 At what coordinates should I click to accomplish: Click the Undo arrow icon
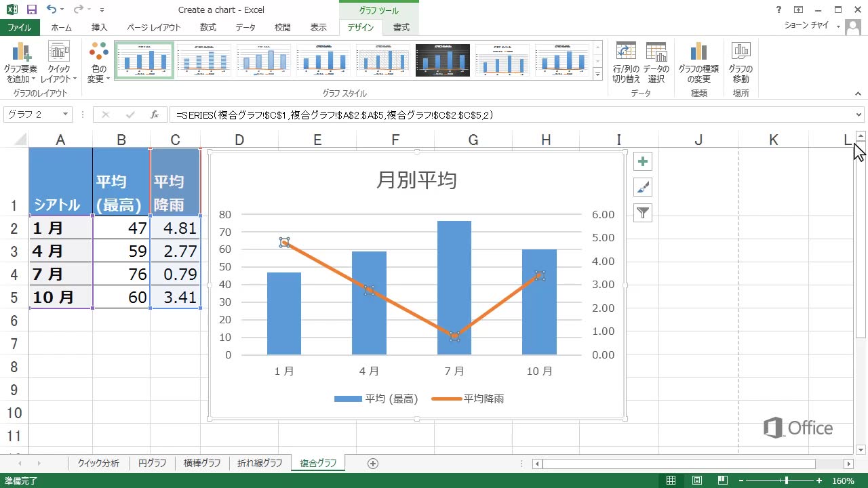pos(52,9)
